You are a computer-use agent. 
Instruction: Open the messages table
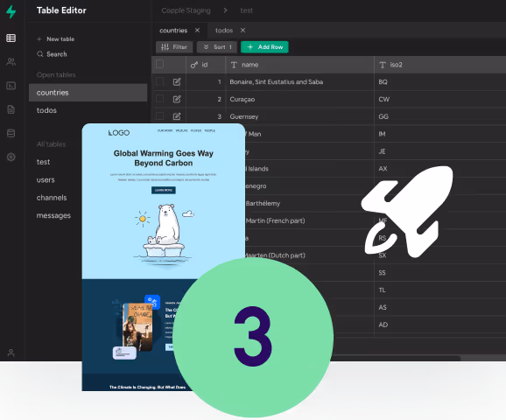pyautogui.click(x=53, y=215)
